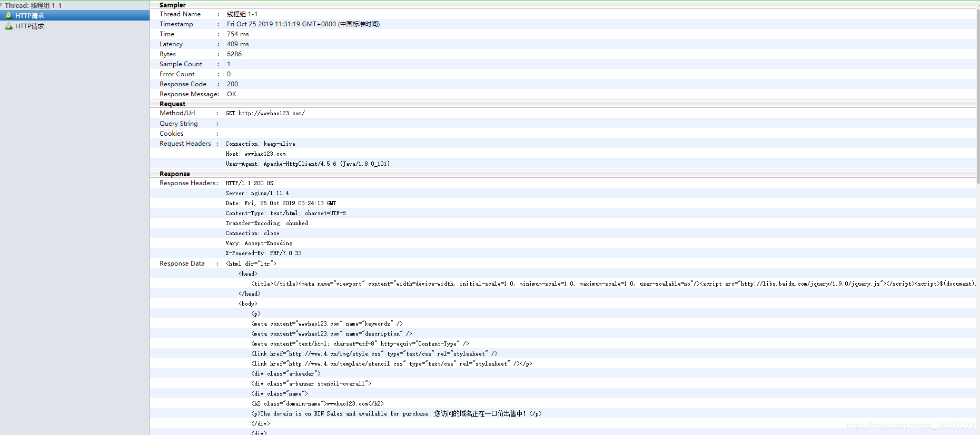Click the Cookies label
Screen dimensions: 980x435
click(172, 134)
